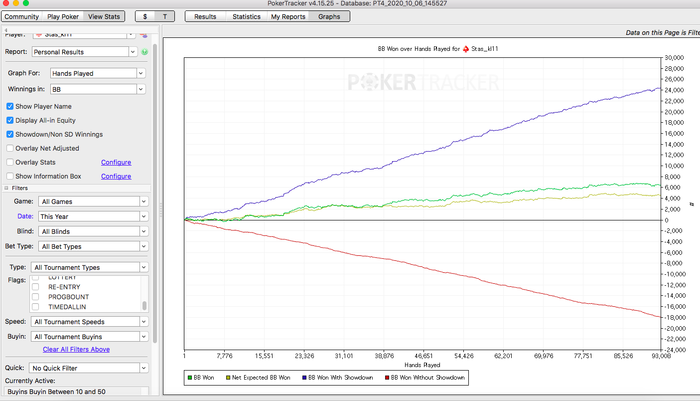
Task: Click the Hands Played axis label
Action: click(422, 365)
